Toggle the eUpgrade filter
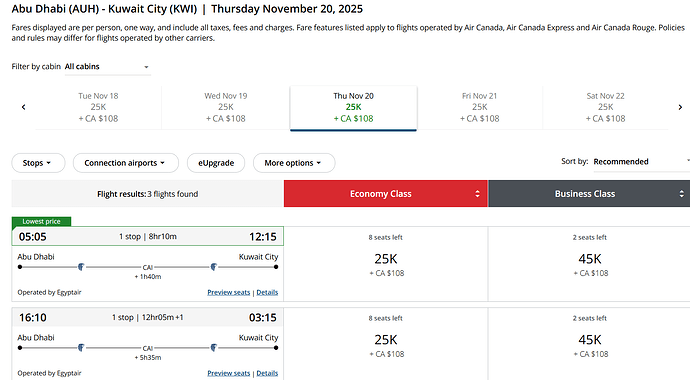 tap(216, 163)
